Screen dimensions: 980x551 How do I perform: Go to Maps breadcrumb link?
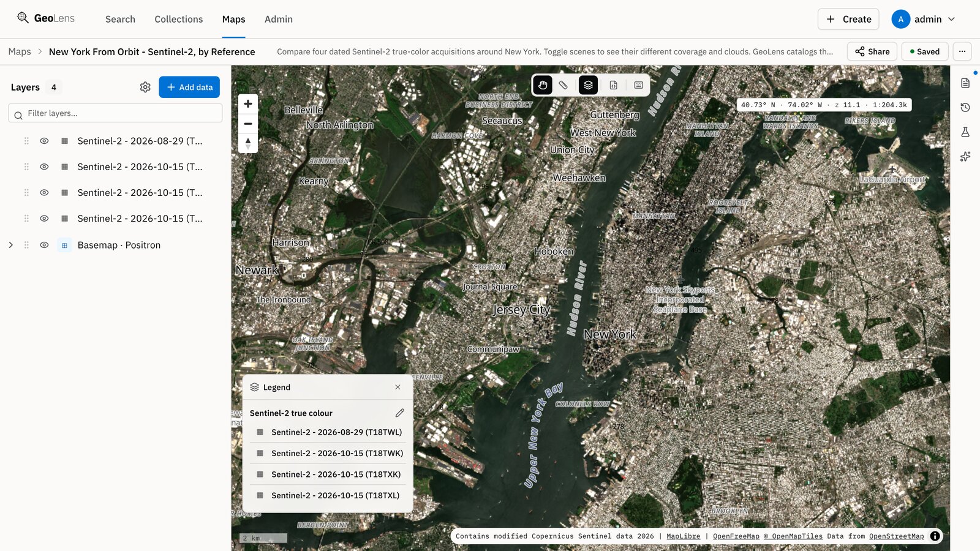20,51
